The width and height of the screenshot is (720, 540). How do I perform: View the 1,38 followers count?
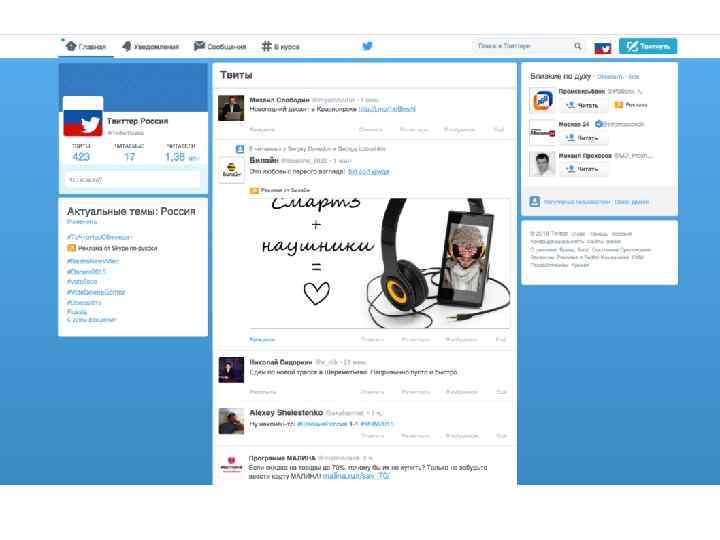pyautogui.click(x=181, y=157)
